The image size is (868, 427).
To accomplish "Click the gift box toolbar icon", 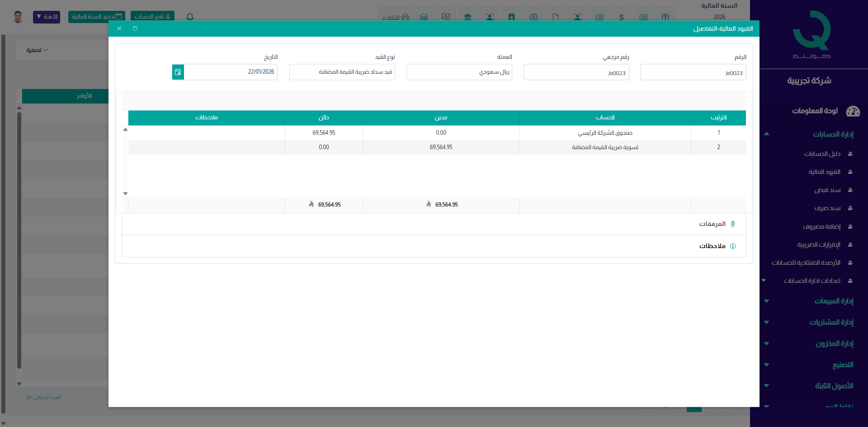I will 665,17.
